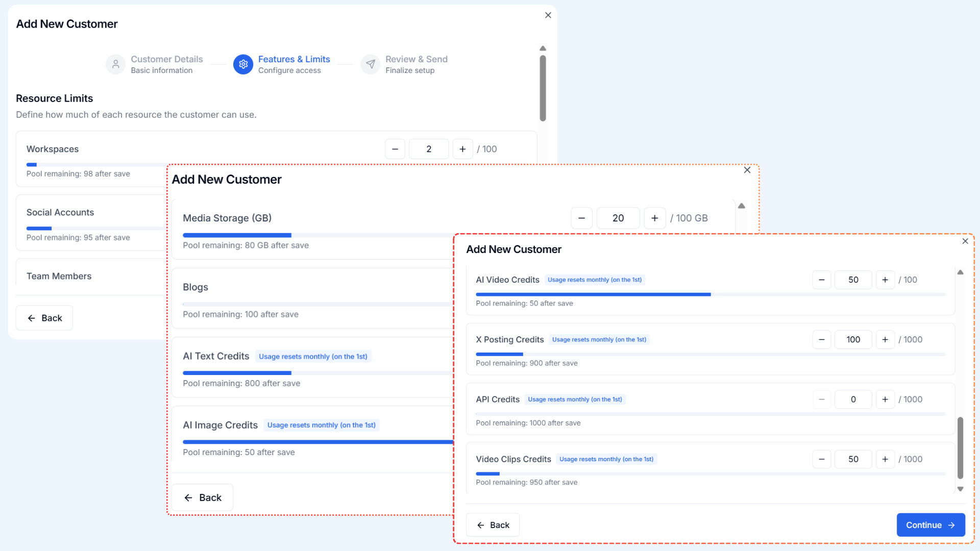Click the Media Storage value field
This screenshot has height=551, width=980.
click(x=618, y=218)
